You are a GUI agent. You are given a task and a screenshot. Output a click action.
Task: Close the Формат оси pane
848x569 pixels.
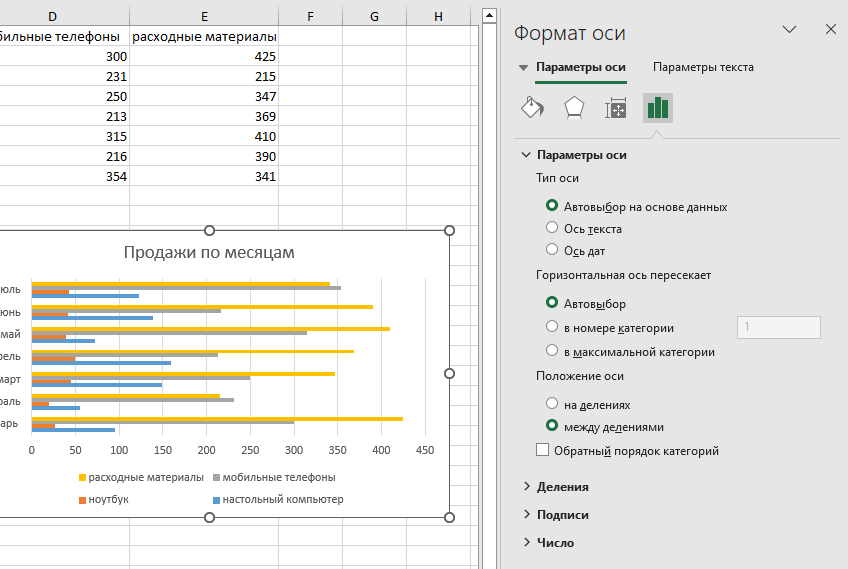[830, 30]
